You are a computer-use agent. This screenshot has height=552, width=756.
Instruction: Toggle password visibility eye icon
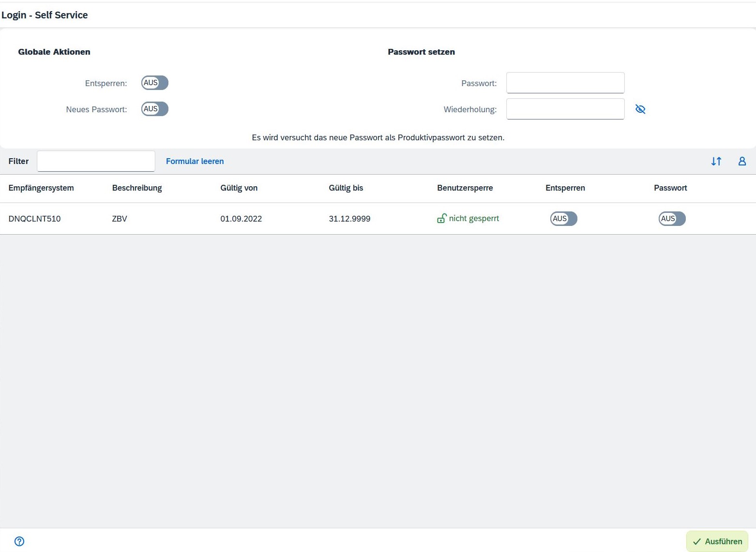tap(640, 109)
